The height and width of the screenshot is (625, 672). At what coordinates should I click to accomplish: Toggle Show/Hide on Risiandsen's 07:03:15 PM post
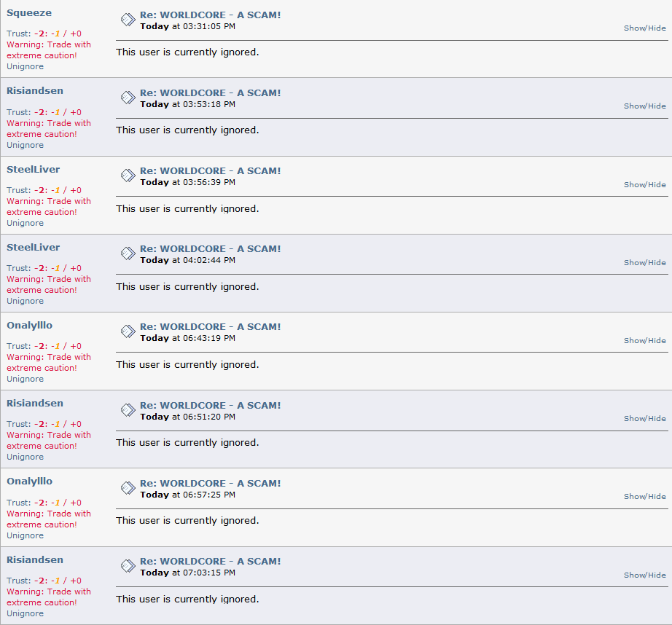(644, 575)
